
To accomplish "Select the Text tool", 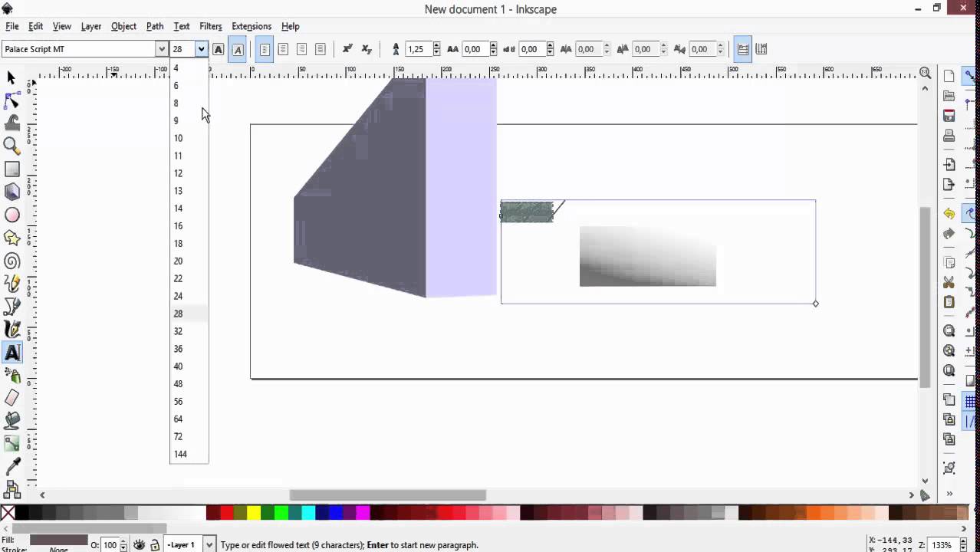I will pyautogui.click(x=12, y=353).
